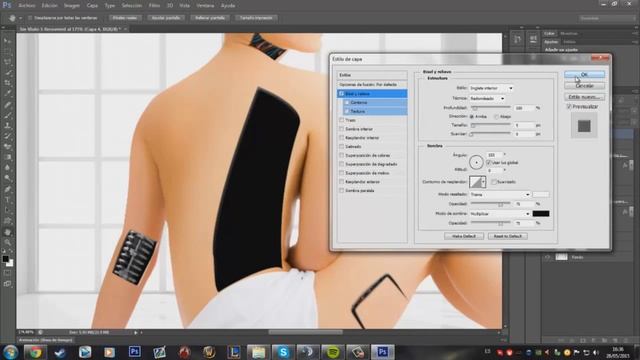Select the Dodge tool

click(7, 179)
